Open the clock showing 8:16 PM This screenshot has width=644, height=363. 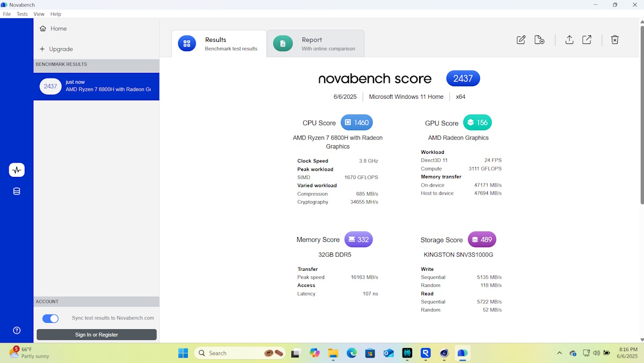[x=627, y=352]
